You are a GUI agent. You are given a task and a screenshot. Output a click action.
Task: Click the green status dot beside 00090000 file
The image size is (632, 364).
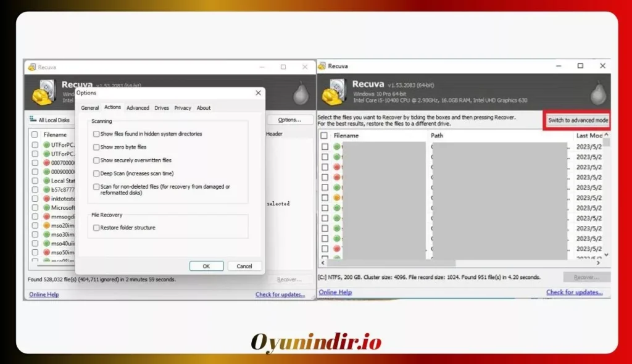[x=47, y=172]
